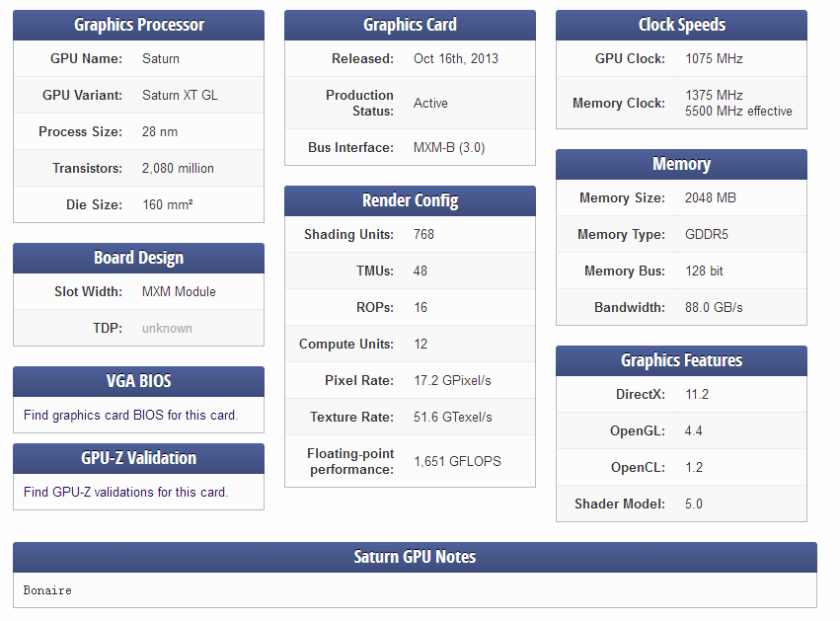This screenshot has height=621, width=840.
Task: Click the Shader Model value '5.0'
Action: 694,504
